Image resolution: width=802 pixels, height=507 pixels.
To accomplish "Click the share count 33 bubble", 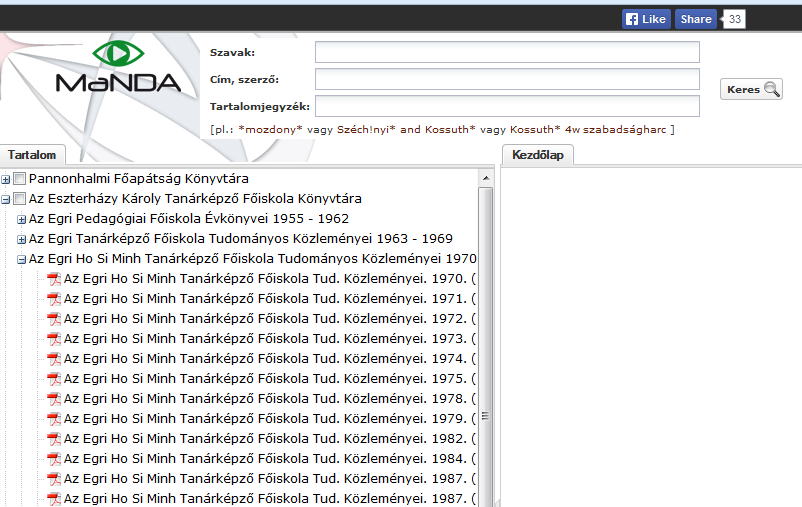I will pos(734,19).
